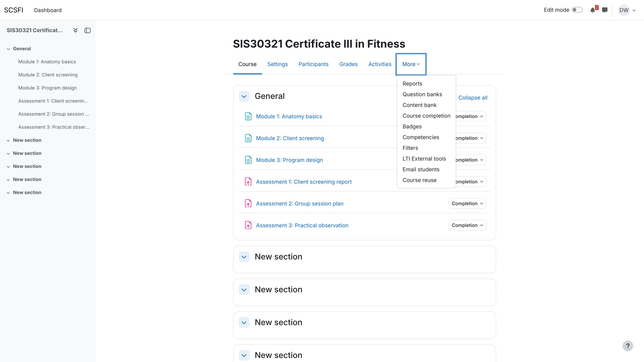Choose LTI External tools from the More menu

click(424, 159)
